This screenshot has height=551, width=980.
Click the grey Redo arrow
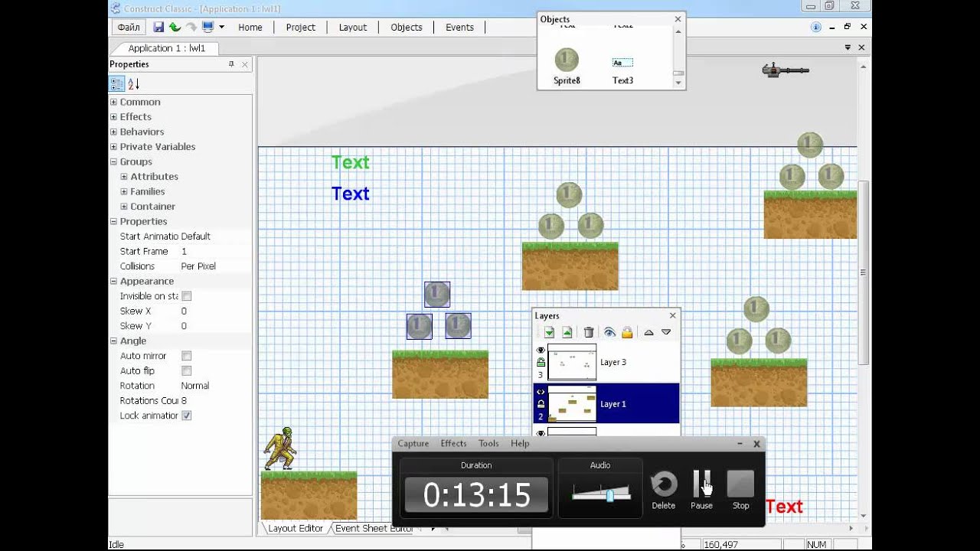click(191, 27)
